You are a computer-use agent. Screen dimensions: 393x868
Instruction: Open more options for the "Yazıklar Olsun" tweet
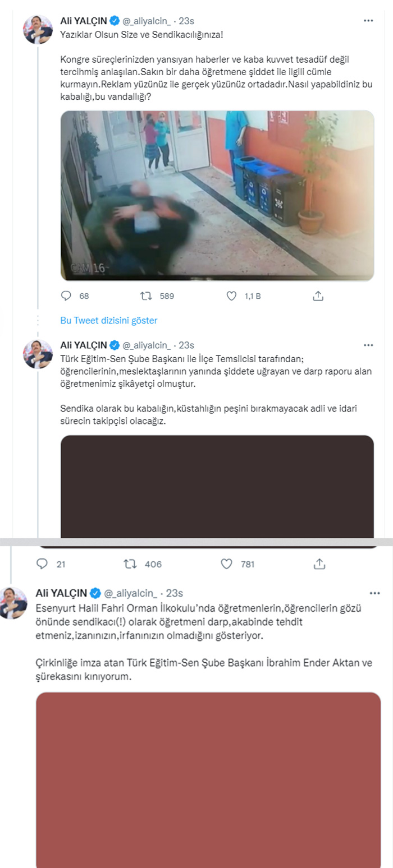pyautogui.click(x=368, y=21)
